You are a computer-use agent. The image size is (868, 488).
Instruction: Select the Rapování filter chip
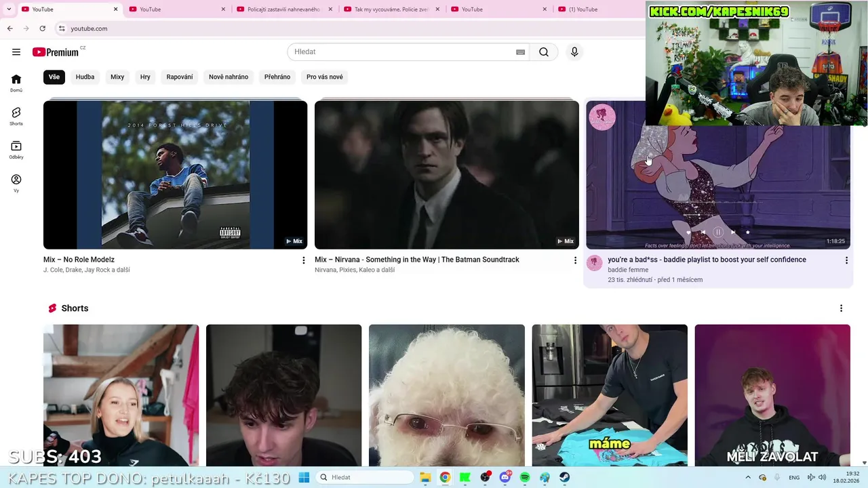180,77
